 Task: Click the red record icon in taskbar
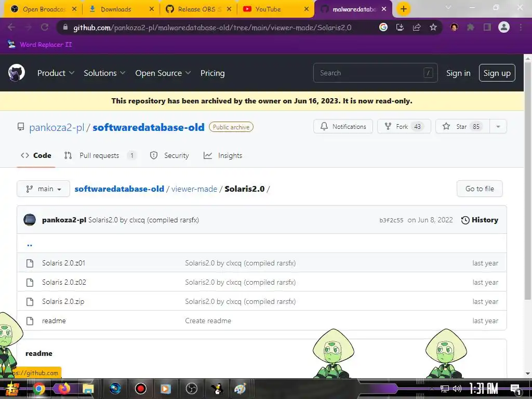[x=140, y=389]
